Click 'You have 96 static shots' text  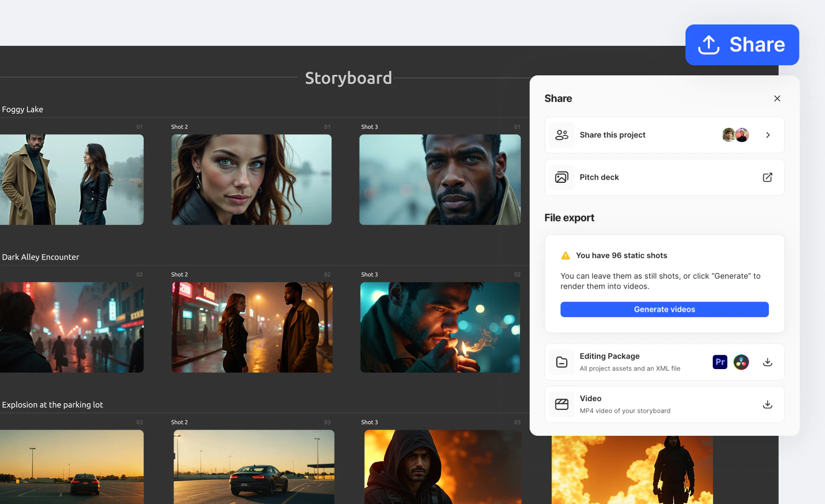coord(621,256)
